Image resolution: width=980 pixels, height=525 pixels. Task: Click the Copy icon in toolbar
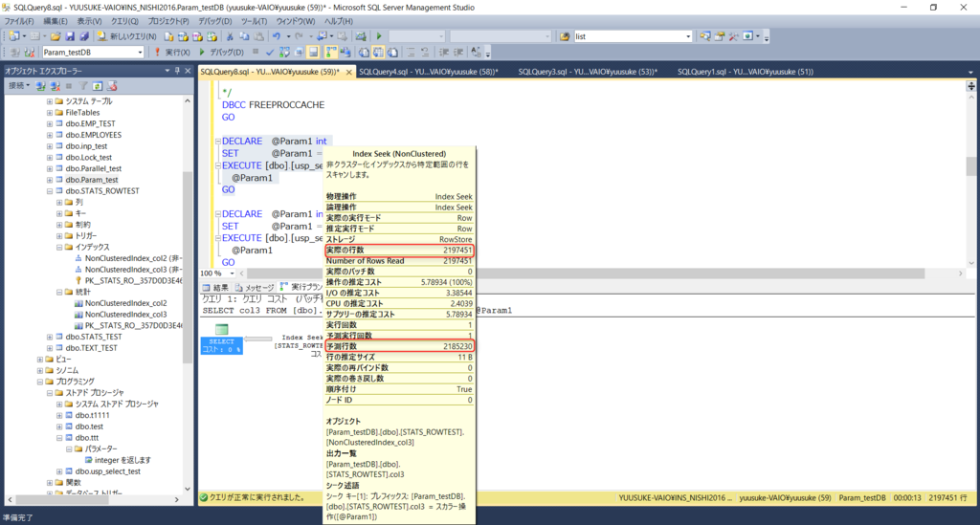[x=244, y=36]
